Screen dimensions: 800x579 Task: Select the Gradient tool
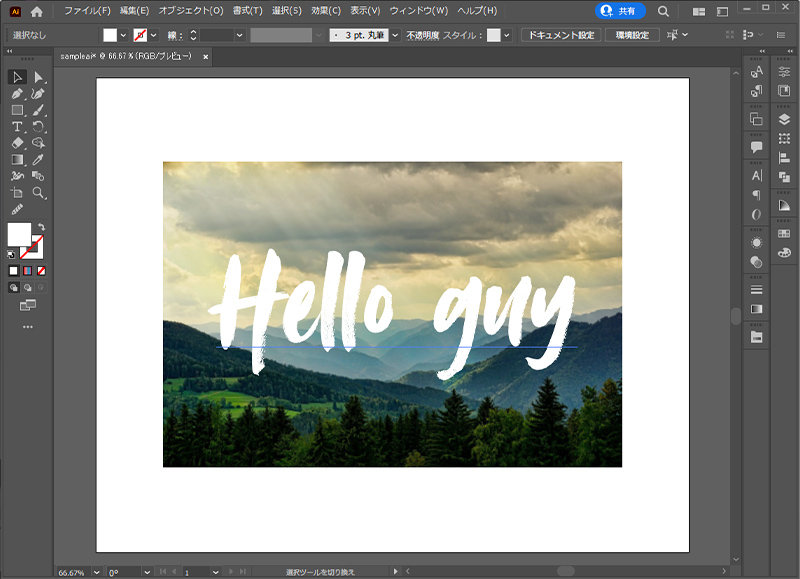point(17,159)
